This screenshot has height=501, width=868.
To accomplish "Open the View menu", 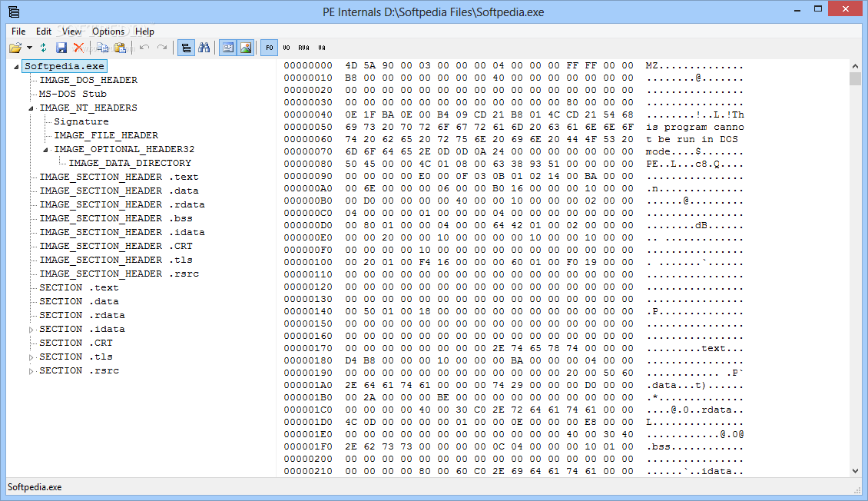I will pyautogui.click(x=71, y=32).
